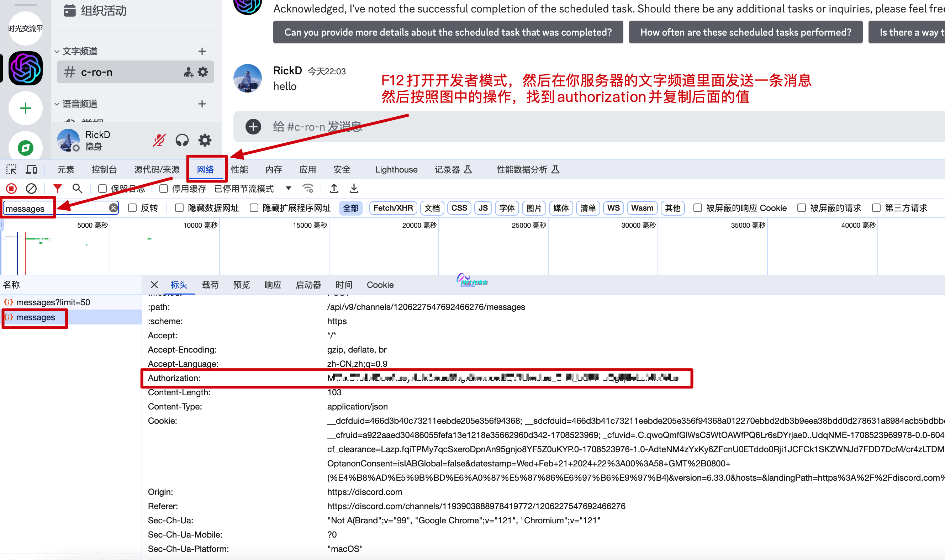
Task: Open the Explore Discoverable Servers compass
Action: [26, 147]
